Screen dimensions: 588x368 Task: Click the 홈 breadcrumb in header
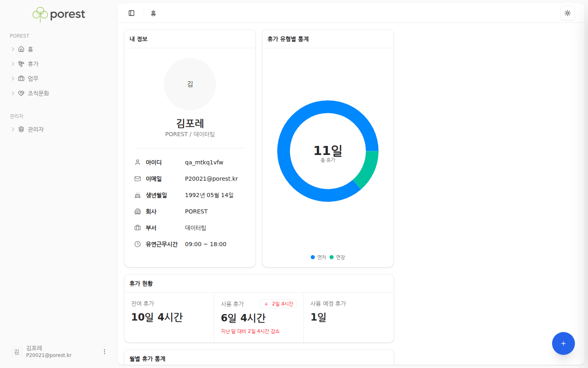tap(153, 13)
